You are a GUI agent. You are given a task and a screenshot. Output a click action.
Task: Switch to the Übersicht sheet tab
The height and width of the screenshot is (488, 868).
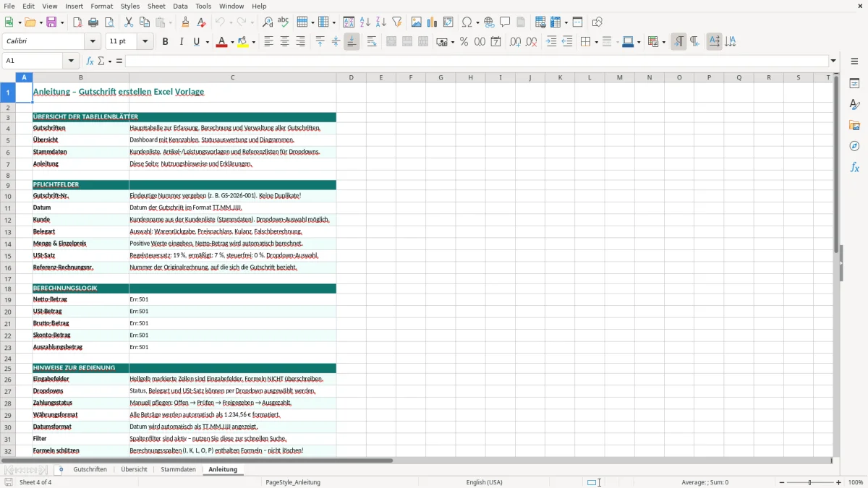pos(134,469)
